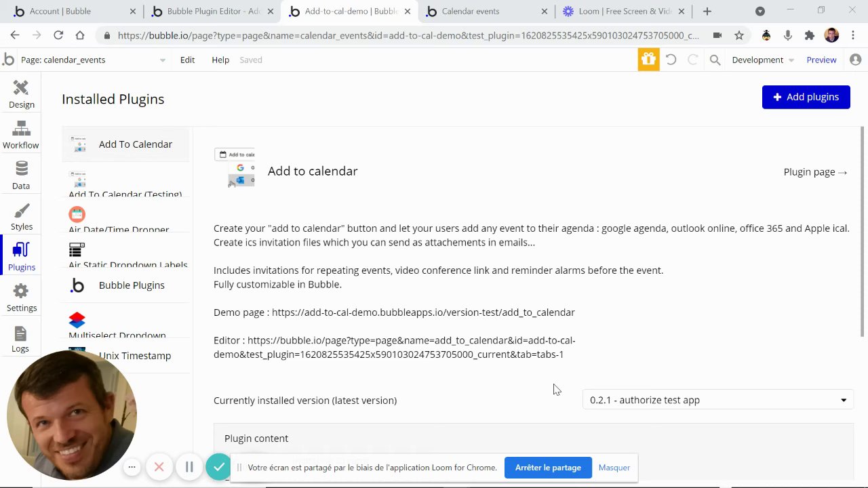
Task: Open the user account avatar icon in editor
Action: click(855, 60)
